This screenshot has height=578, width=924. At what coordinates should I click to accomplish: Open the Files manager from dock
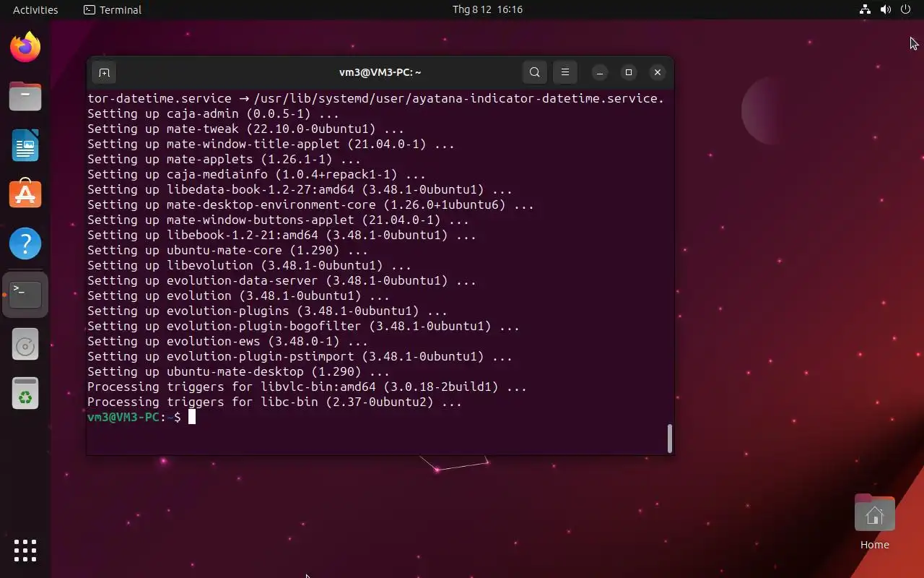[25, 96]
